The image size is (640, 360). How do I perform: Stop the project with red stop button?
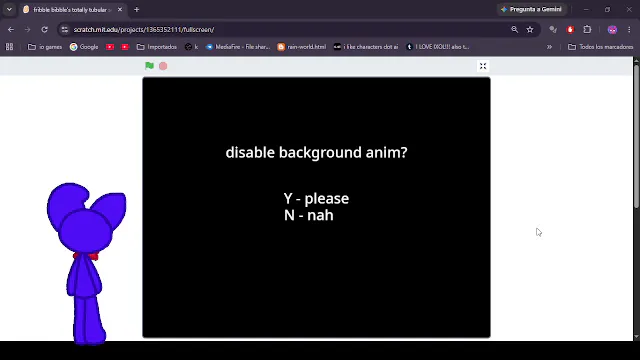click(163, 66)
